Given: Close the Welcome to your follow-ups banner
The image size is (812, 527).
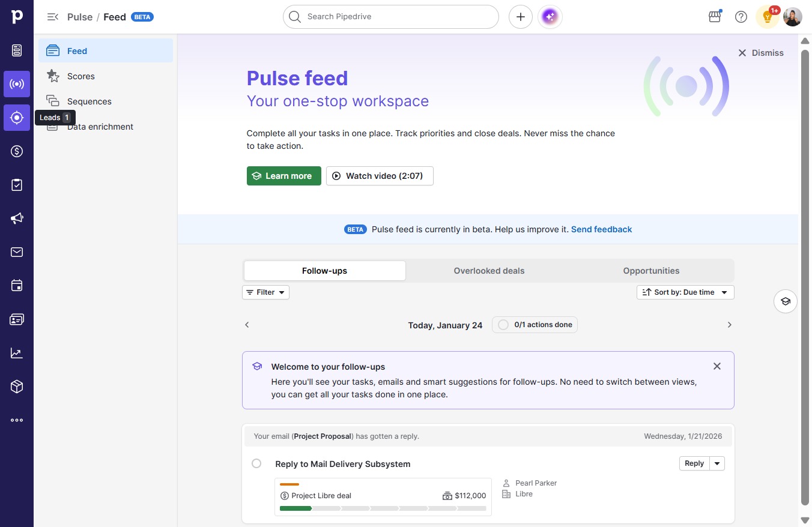Looking at the screenshot, I should tap(717, 366).
